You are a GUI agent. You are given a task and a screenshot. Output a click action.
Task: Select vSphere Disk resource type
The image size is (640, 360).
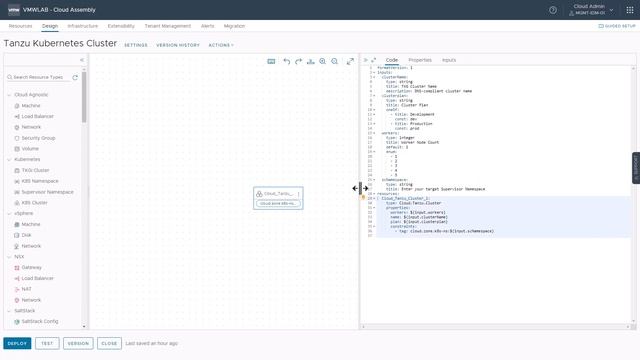[23, 235]
